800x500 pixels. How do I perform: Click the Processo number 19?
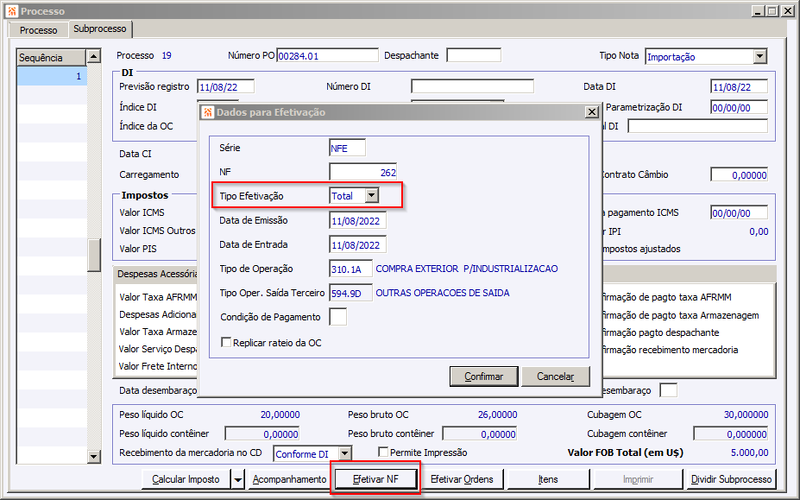pyautogui.click(x=167, y=56)
